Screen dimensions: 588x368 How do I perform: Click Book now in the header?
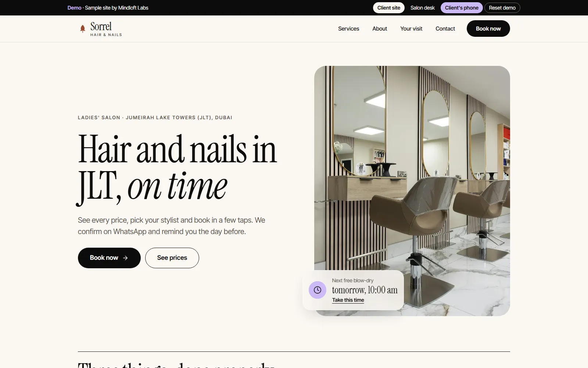pos(488,29)
